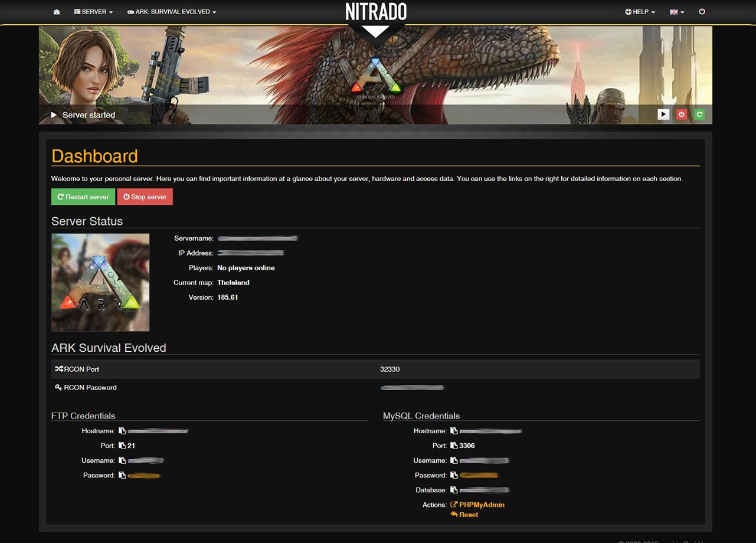Click the logout power icon in navbar

click(x=702, y=11)
